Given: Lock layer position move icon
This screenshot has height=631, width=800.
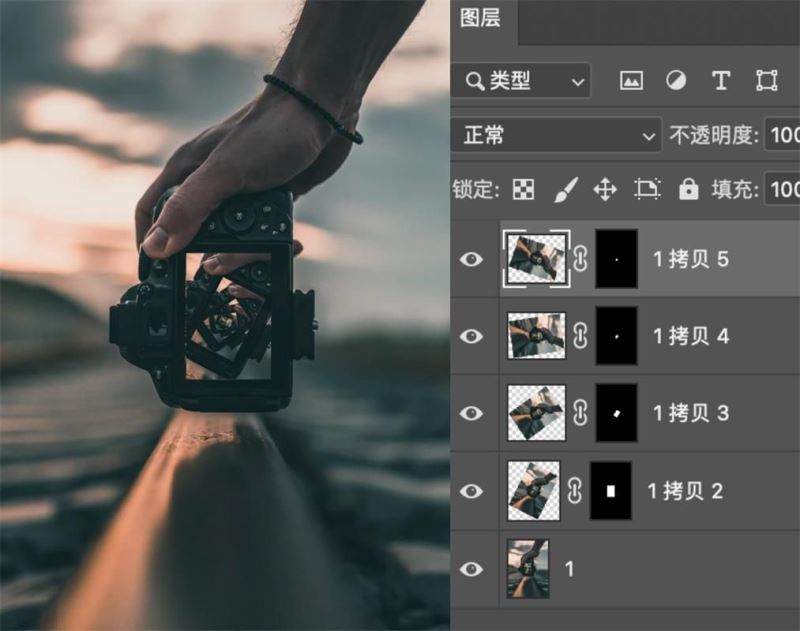Looking at the screenshot, I should [x=605, y=189].
